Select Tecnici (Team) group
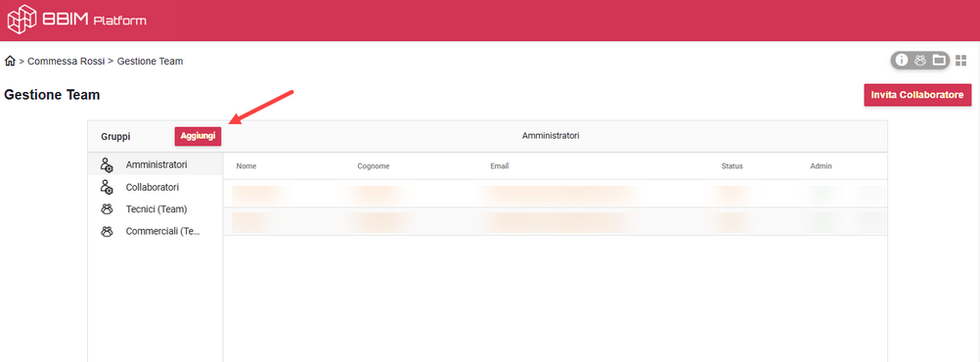This screenshot has width=980, height=362. [x=155, y=208]
